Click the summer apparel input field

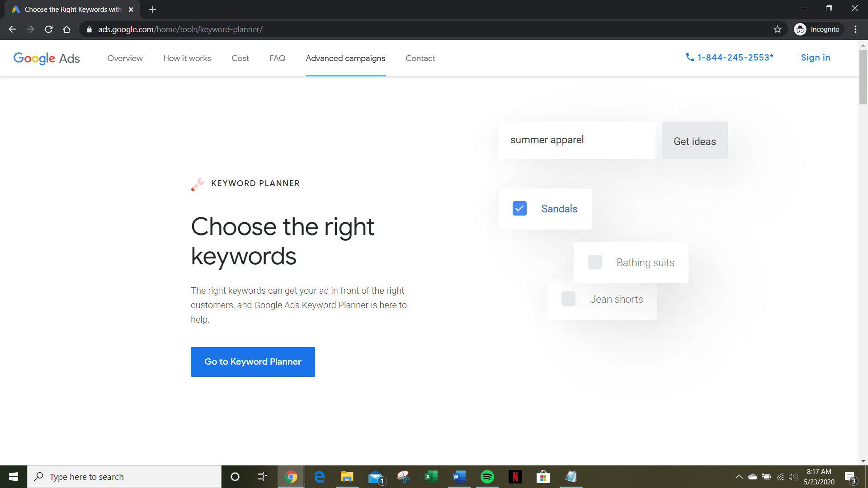coord(576,140)
